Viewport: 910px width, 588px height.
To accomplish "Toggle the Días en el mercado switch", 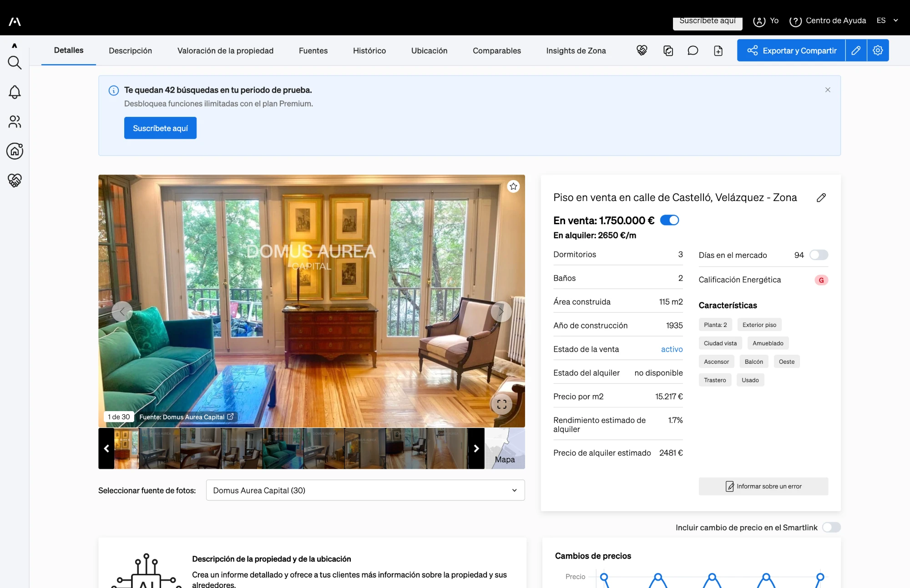I will (x=819, y=255).
